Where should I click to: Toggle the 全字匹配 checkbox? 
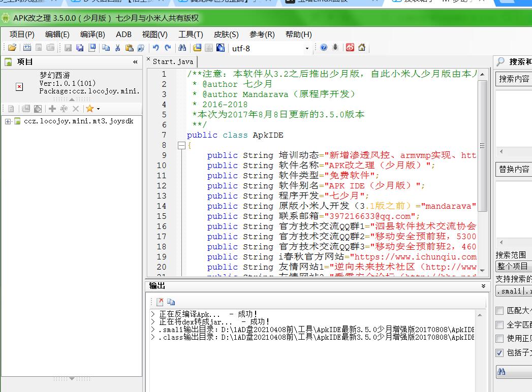pos(500,324)
